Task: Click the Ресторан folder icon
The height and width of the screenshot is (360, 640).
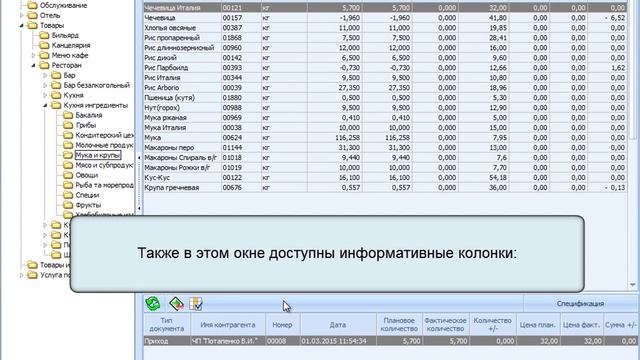Action: coord(44,65)
